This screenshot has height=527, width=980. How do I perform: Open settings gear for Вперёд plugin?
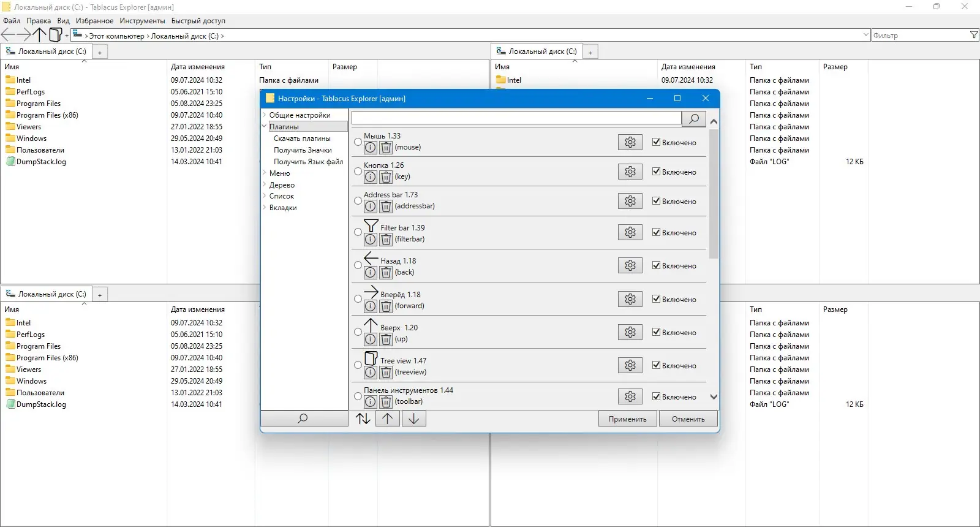(x=630, y=299)
